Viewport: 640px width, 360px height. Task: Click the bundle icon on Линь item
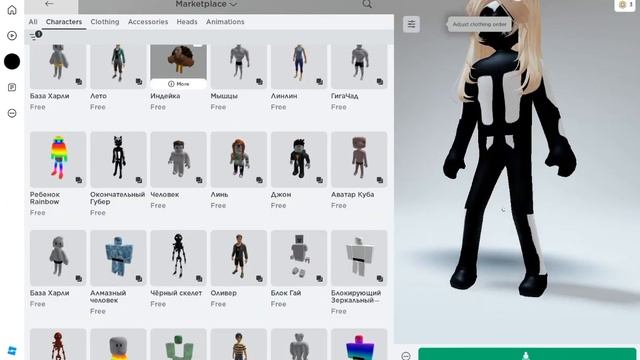point(259,180)
